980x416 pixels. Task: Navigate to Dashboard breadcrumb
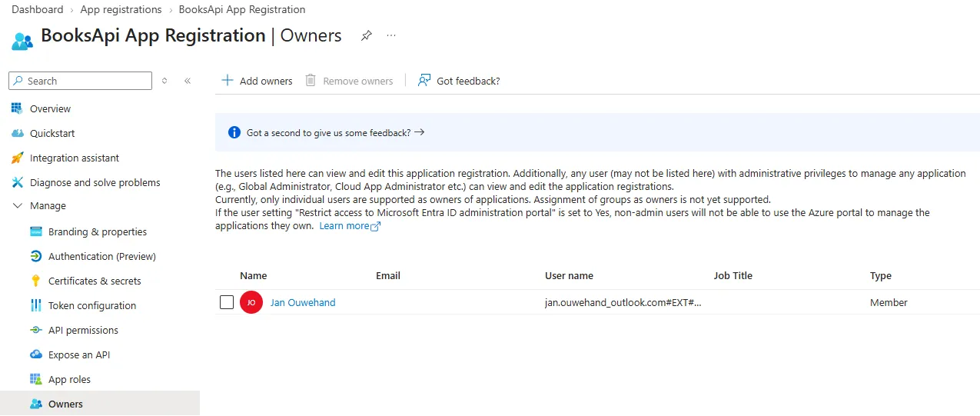tap(37, 9)
